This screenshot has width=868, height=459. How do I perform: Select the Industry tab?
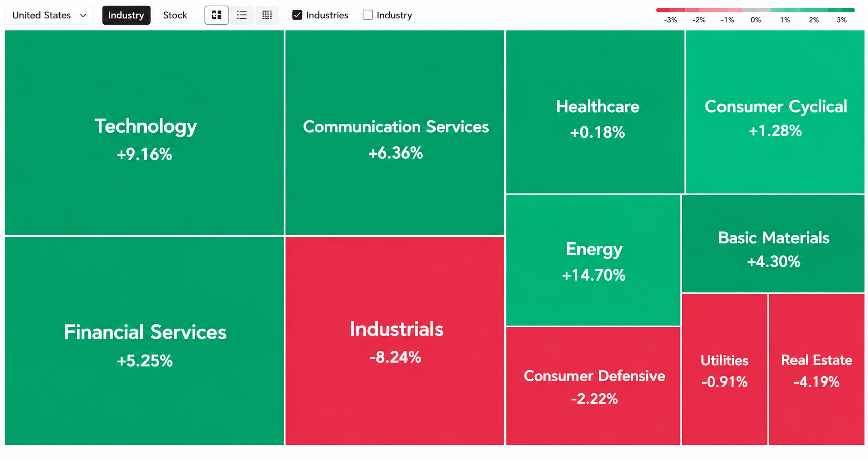click(126, 15)
